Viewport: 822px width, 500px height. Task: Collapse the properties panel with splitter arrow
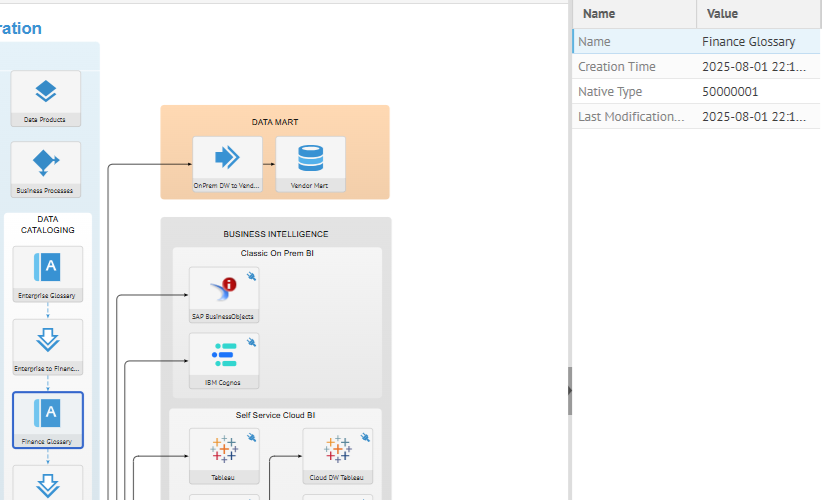pyautogui.click(x=570, y=391)
